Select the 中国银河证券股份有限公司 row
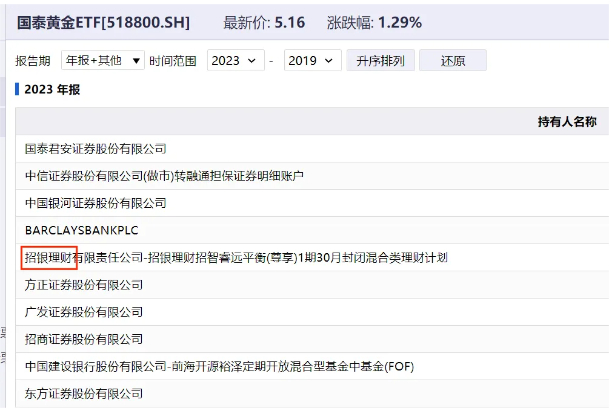This screenshot has width=611, height=417. tap(312, 203)
